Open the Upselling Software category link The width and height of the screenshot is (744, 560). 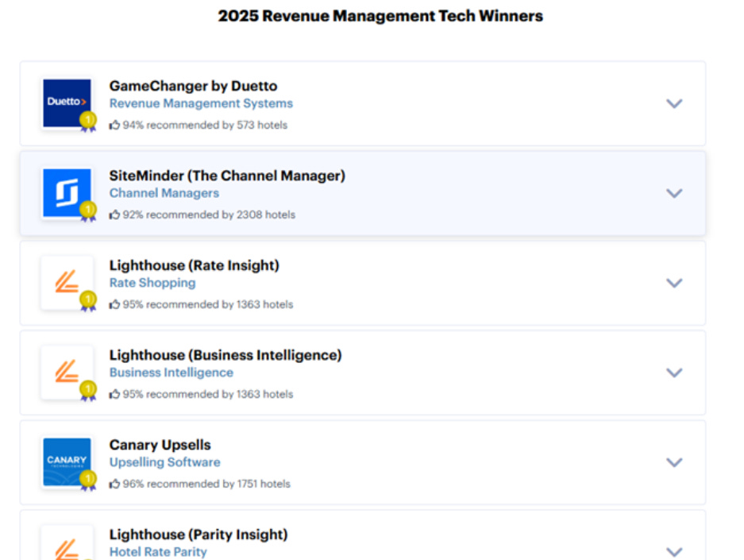pos(164,462)
